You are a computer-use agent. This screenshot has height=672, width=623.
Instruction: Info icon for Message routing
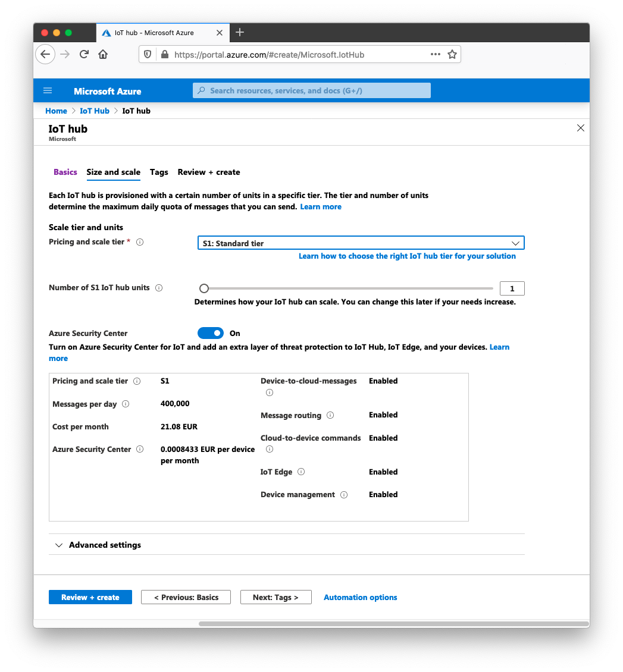pos(330,415)
